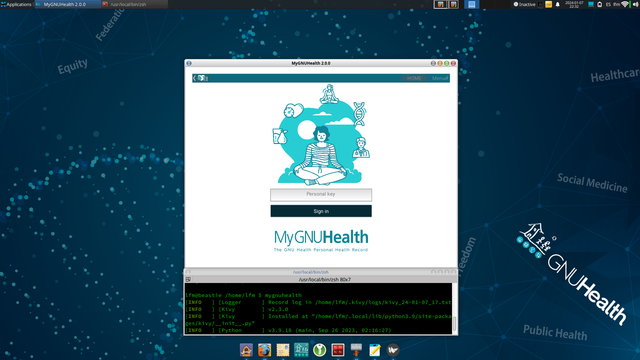This screenshot has height=360, width=640.
Task: Switch to /usr/local/bin/zsh taskbar entry
Action: 134,4
